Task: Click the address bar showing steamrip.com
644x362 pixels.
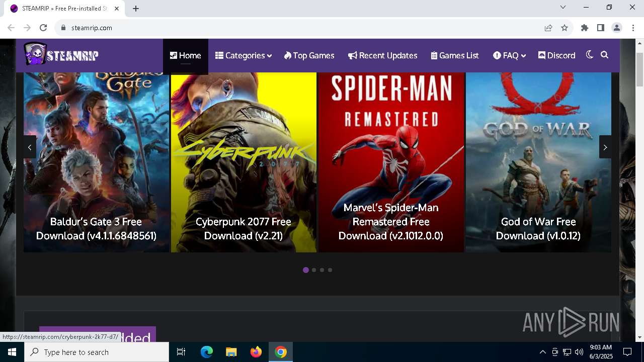Action: coord(302,28)
